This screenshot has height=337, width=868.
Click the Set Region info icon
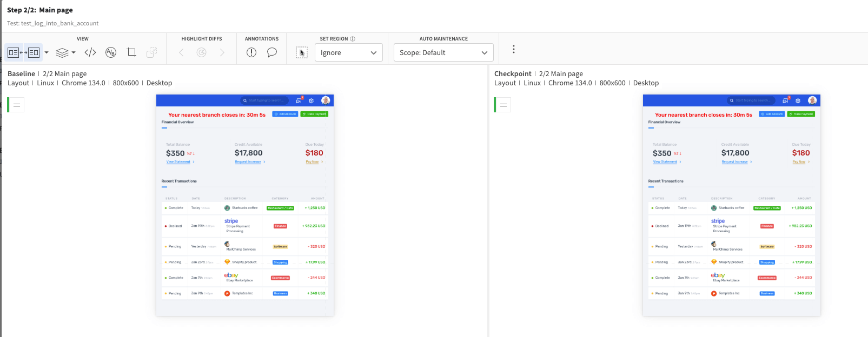(353, 39)
